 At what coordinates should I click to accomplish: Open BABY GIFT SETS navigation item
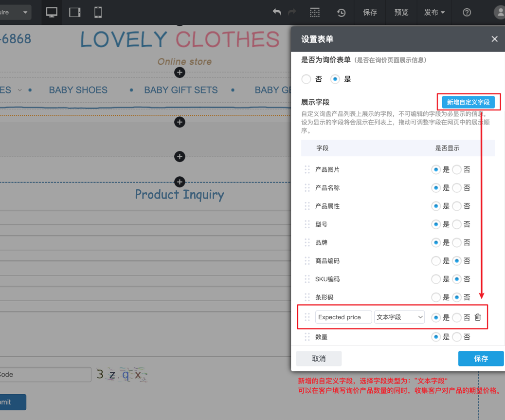180,90
